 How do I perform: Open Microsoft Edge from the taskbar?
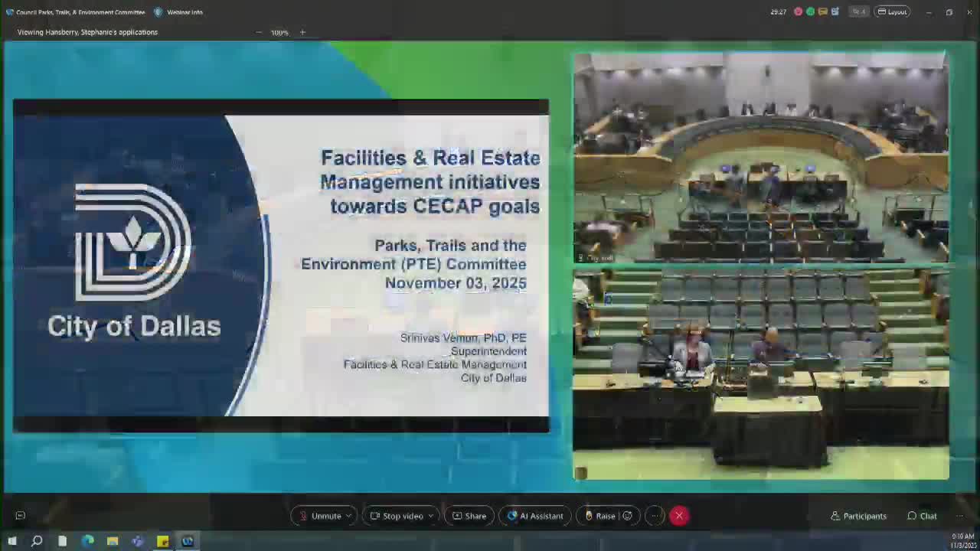[x=87, y=541]
